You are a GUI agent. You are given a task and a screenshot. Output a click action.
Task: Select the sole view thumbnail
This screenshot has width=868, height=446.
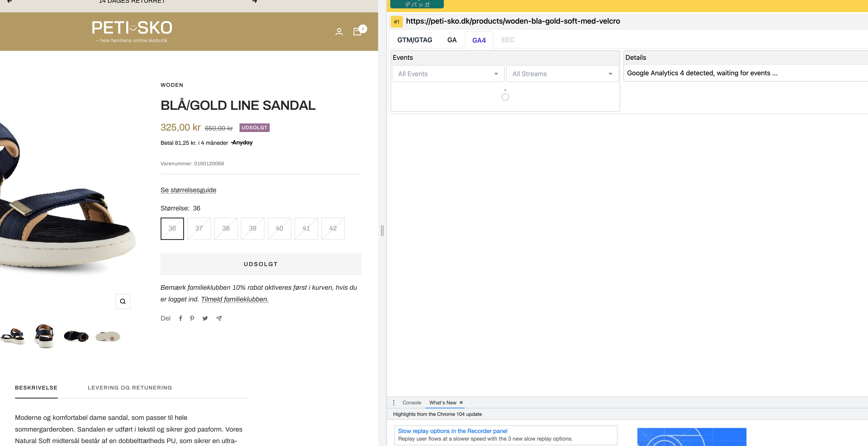[x=108, y=336]
